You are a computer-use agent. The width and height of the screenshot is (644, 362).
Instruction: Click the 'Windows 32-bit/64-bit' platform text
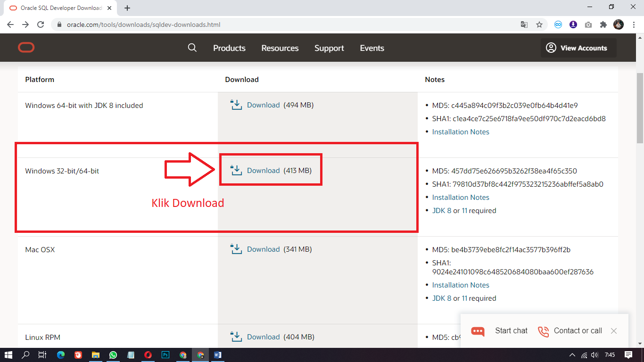point(62,171)
